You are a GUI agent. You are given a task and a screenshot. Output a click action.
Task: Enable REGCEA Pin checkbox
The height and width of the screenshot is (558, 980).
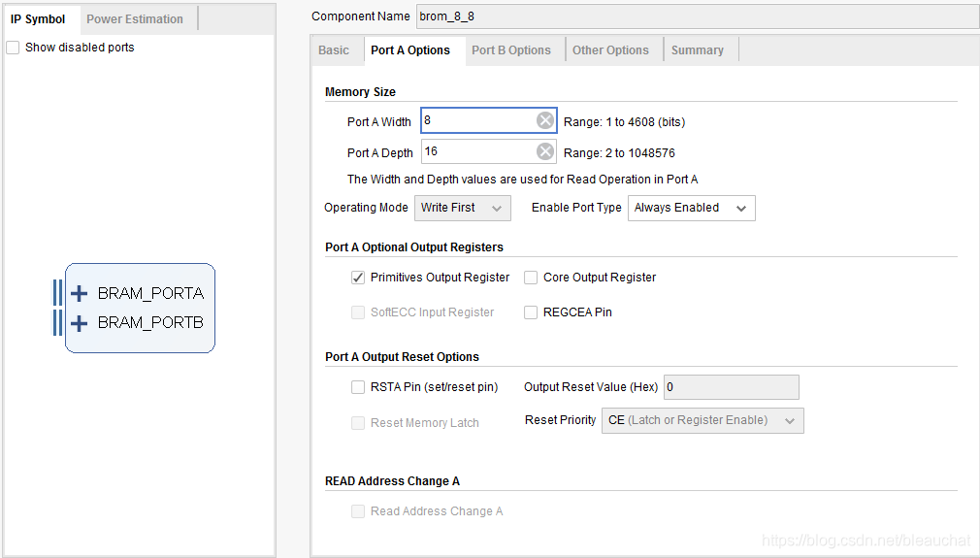(x=531, y=312)
